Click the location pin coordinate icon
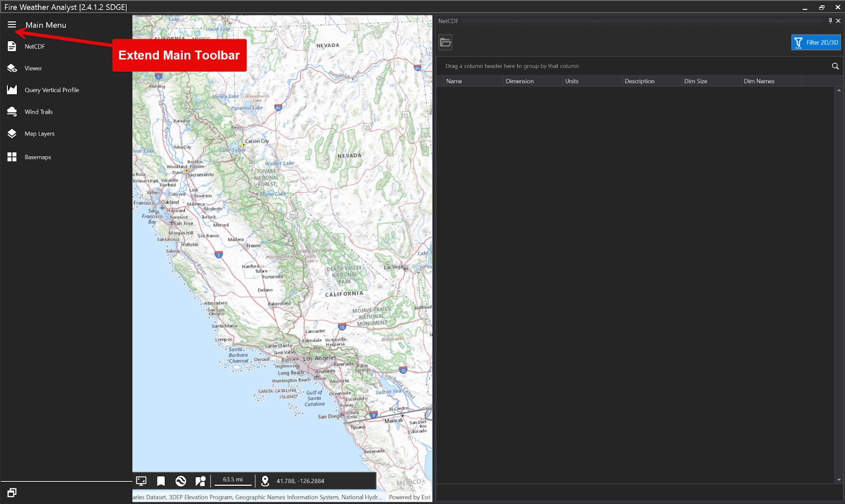 tap(265, 481)
